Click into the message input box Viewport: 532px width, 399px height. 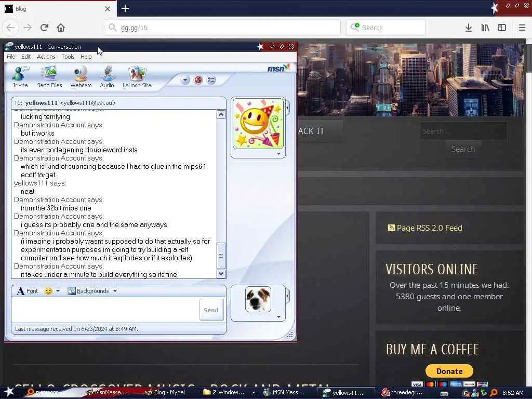click(105, 310)
